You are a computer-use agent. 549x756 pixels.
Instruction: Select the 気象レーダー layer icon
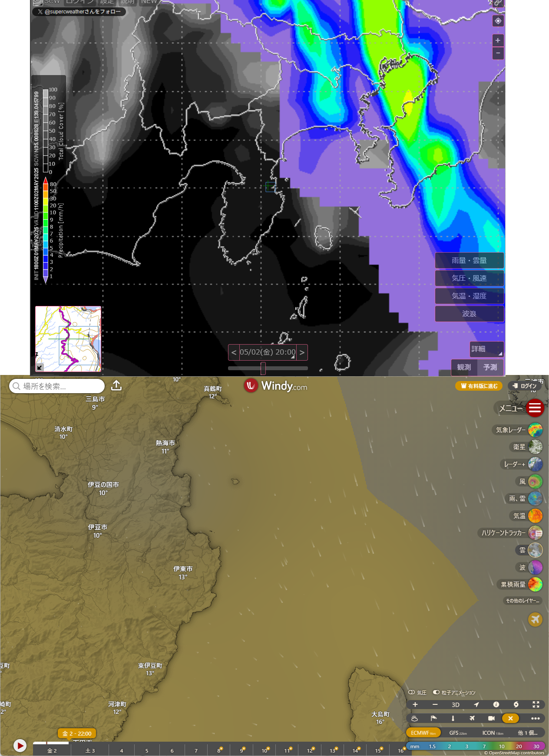[535, 430]
